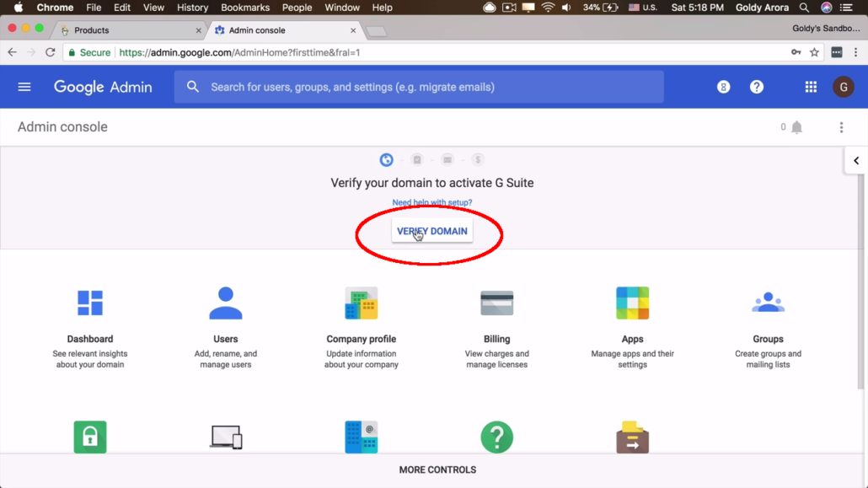
Task: Reload the Admin console page
Action: [x=51, y=52]
